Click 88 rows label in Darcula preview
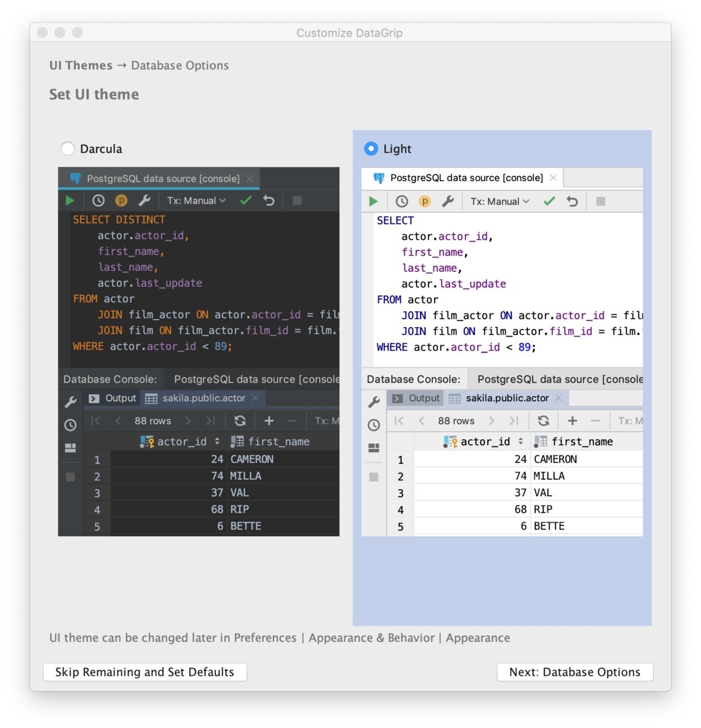The image size is (701, 728). [153, 420]
